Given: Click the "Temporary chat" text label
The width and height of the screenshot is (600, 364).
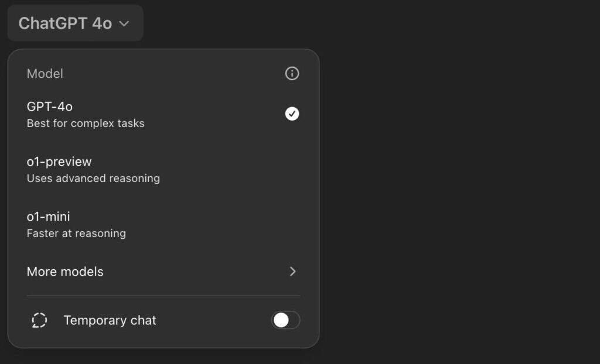Looking at the screenshot, I should (110, 320).
